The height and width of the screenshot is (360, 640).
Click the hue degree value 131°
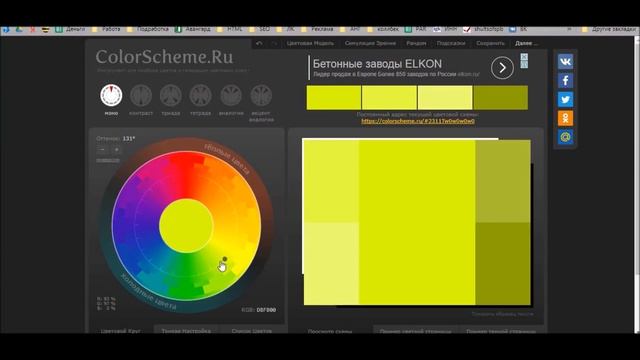129,138
